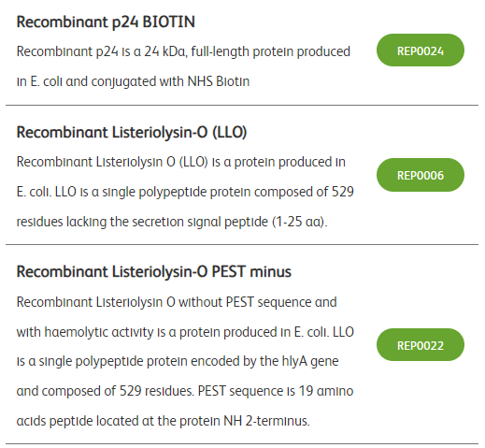Click the "NH 2-terminus" text
The width and height of the screenshot is (485, 448).
point(266,421)
